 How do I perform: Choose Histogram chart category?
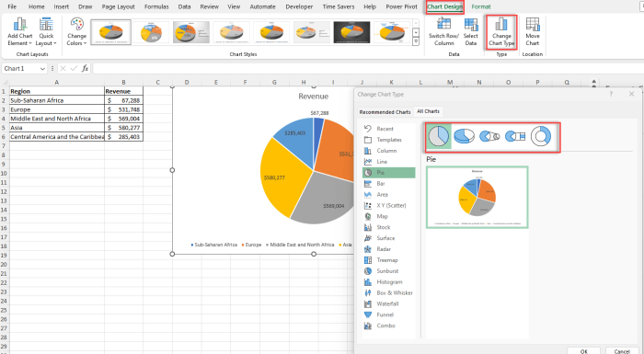point(389,281)
